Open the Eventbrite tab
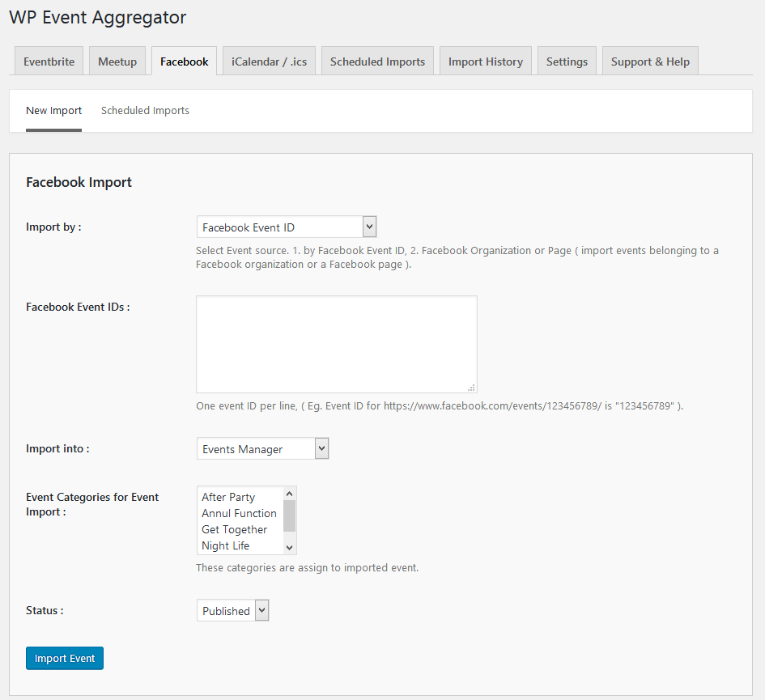 [x=49, y=62]
